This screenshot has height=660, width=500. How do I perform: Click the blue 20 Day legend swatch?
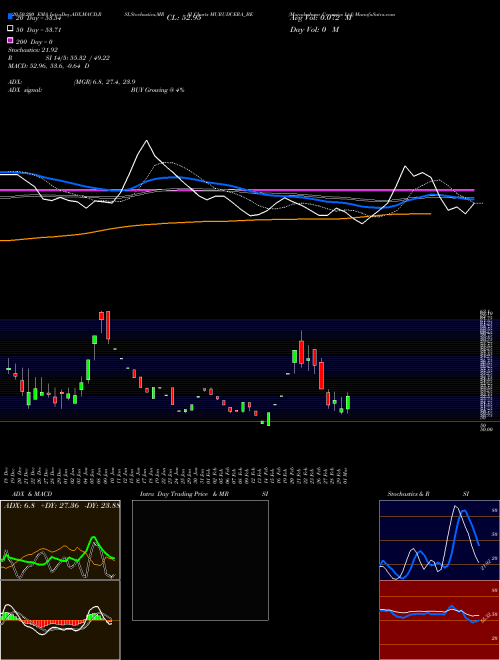(10, 17)
